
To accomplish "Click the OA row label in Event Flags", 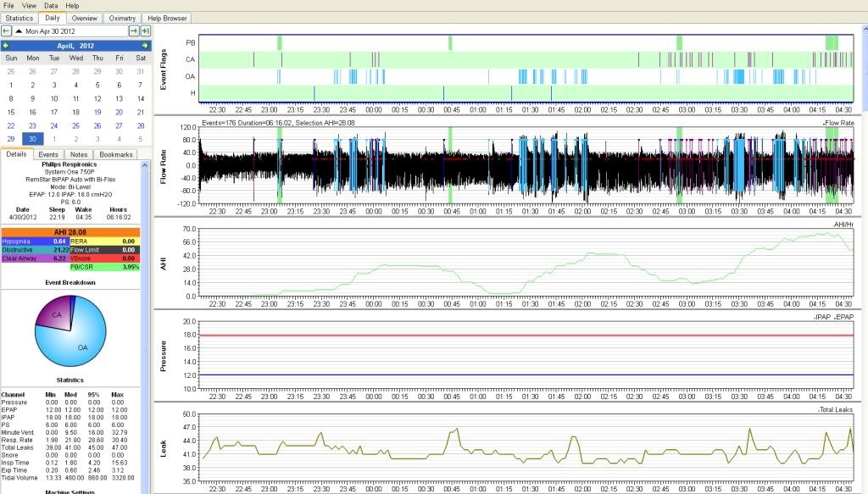I will pos(191,76).
